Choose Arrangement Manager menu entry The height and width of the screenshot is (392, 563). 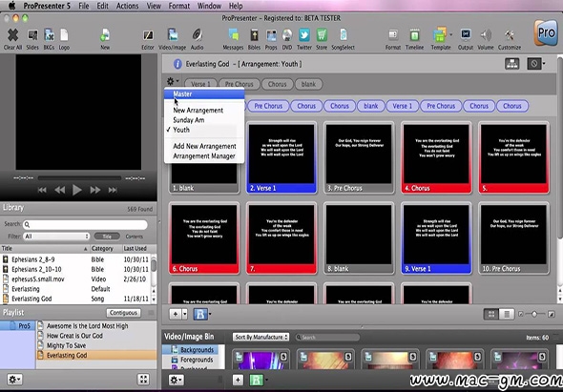[x=204, y=156]
